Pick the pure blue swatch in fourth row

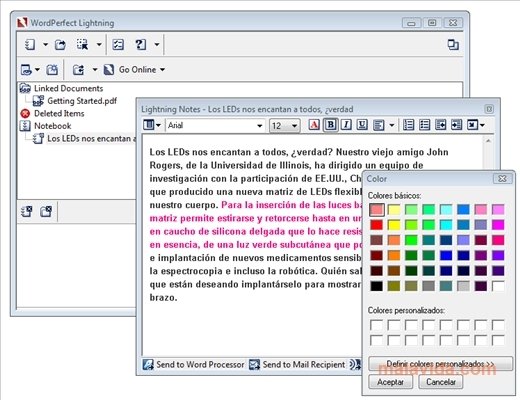pyautogui.click(x=446, y=256)
